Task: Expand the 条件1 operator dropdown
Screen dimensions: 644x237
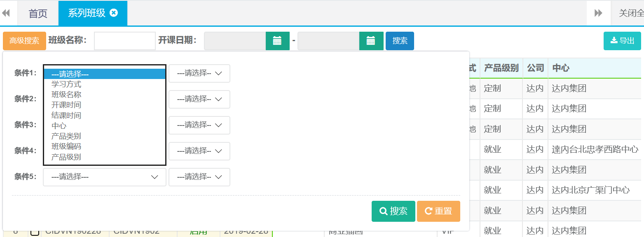Action: [x=199, y=73]
